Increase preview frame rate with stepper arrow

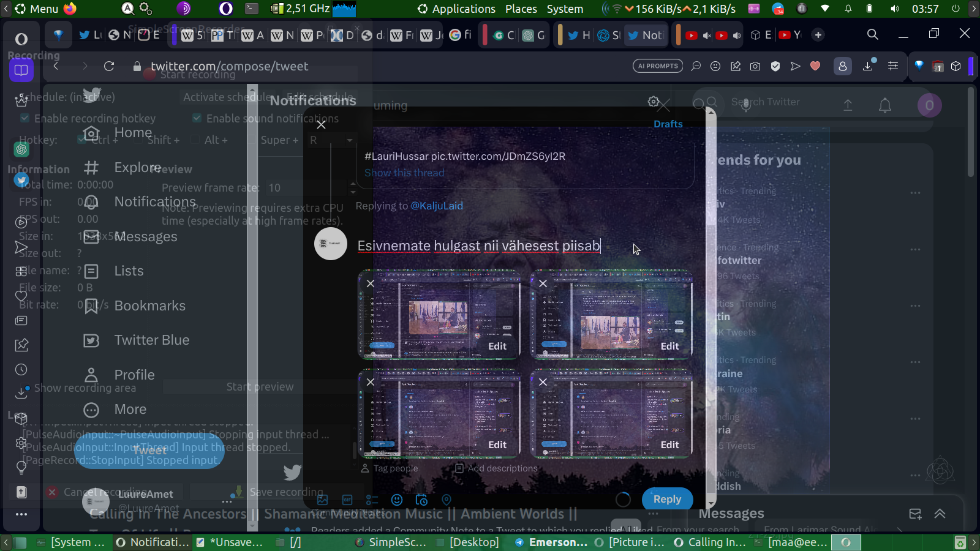click(x=352, y=184)
